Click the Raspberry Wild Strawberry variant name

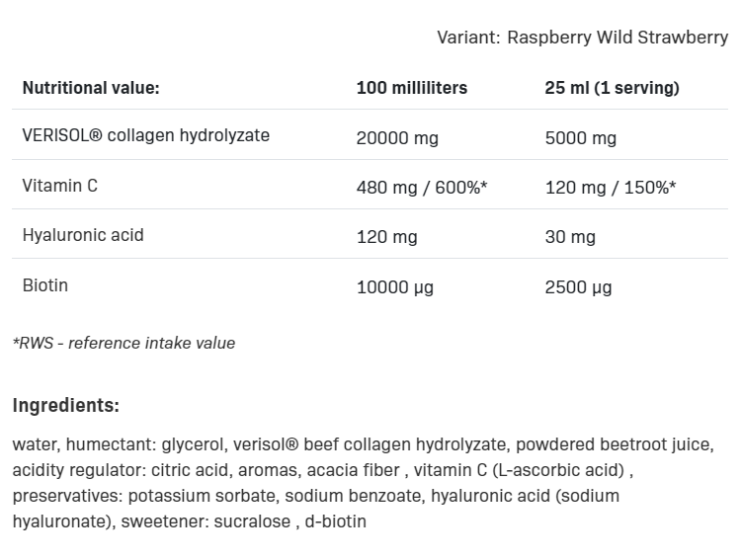tap(618, 38)
